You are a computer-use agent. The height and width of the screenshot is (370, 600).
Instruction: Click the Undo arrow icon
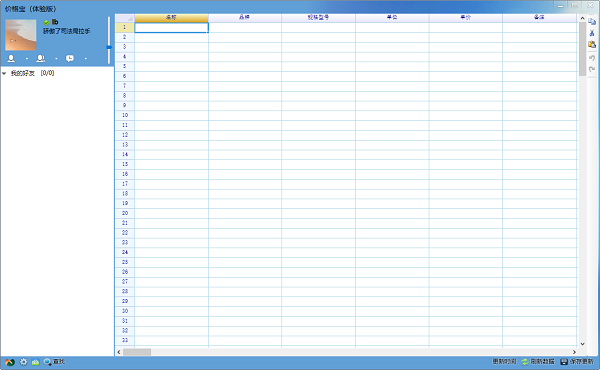pos(592,58)
